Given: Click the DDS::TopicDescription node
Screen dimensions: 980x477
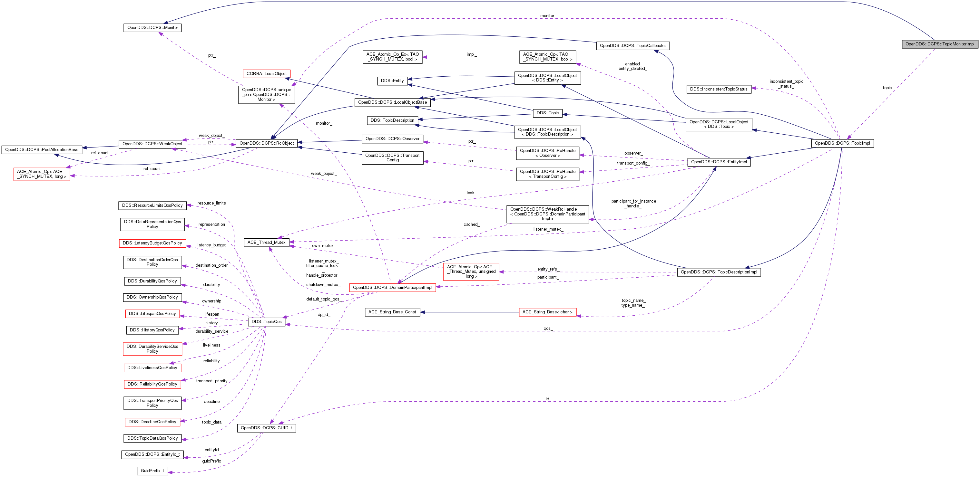Looking at the screenshot, I should point(392,120).
